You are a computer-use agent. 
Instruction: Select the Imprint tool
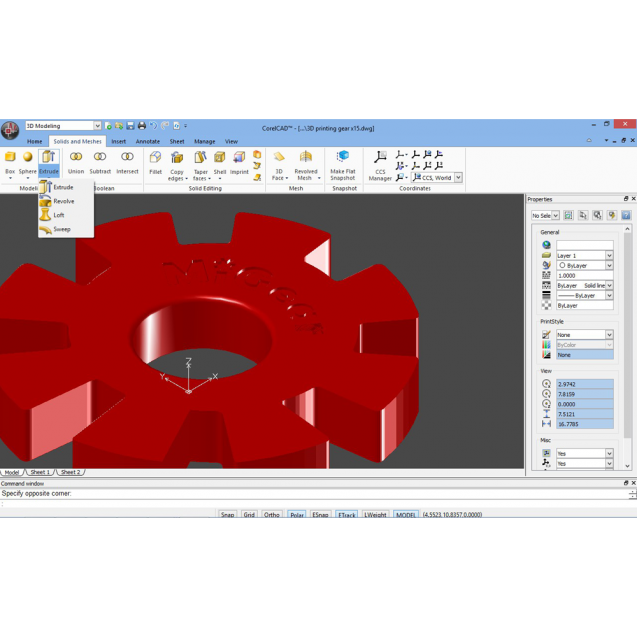[239, 162]
